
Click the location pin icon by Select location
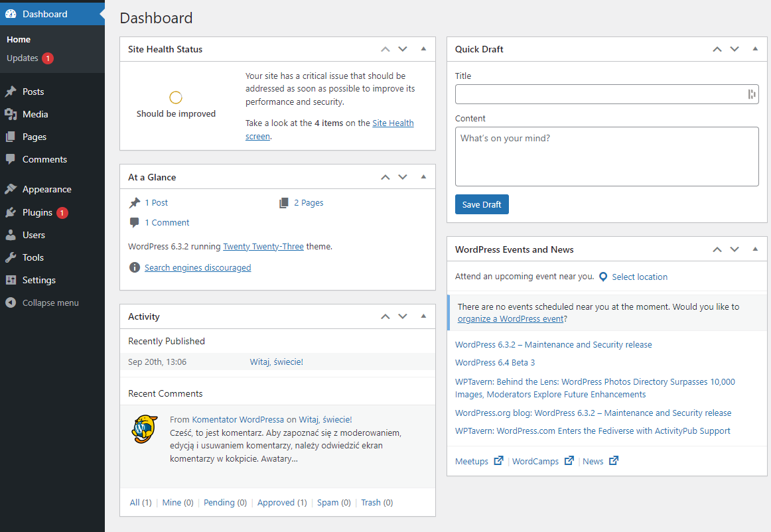click(x=603, y=277)
